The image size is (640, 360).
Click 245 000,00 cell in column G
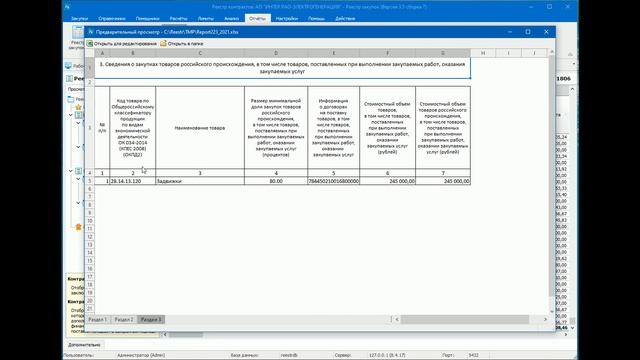coord(443,181)
